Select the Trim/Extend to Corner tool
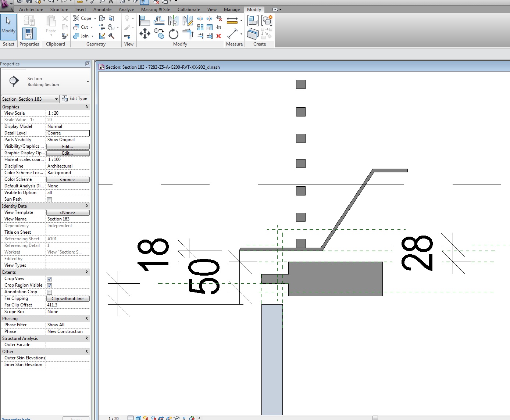Image resolution: width=510 pixels, height=420 pixels. tap(188, 34)
